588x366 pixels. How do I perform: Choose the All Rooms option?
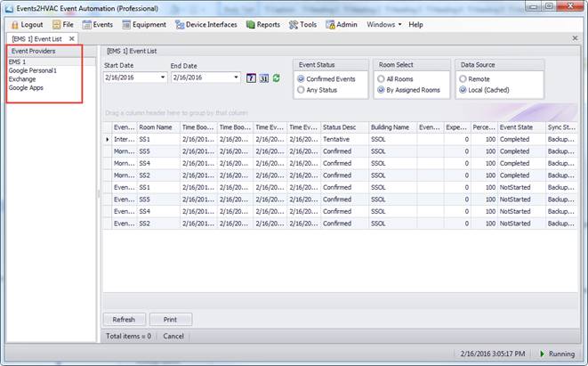380,79
